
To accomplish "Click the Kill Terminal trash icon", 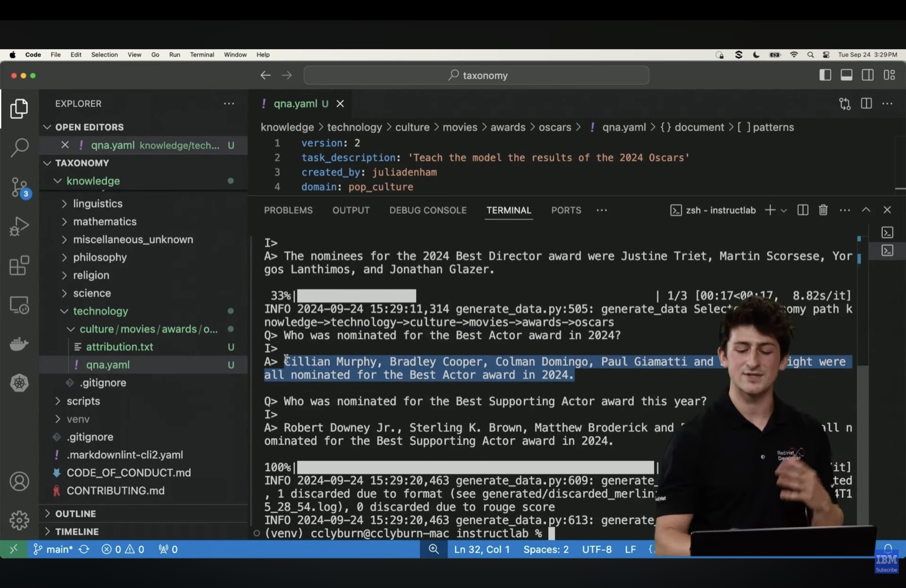I will pyautogui.click(x=823, y=210).
